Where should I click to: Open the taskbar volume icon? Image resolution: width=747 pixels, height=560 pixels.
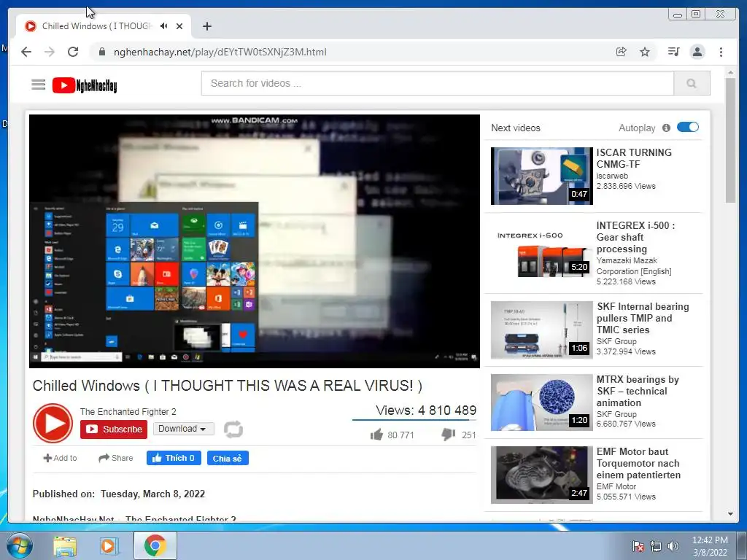pos(673,546)
